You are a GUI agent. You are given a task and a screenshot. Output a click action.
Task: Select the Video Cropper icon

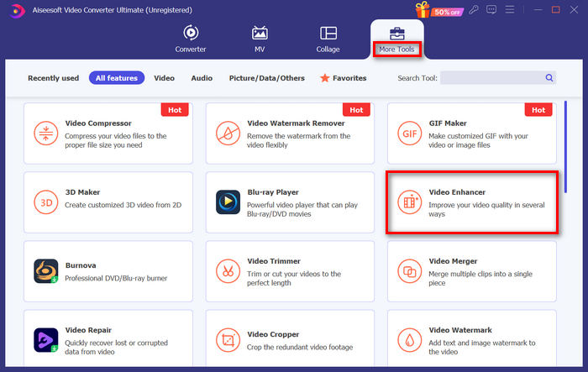pyautogui.click(x=228, y=340)
